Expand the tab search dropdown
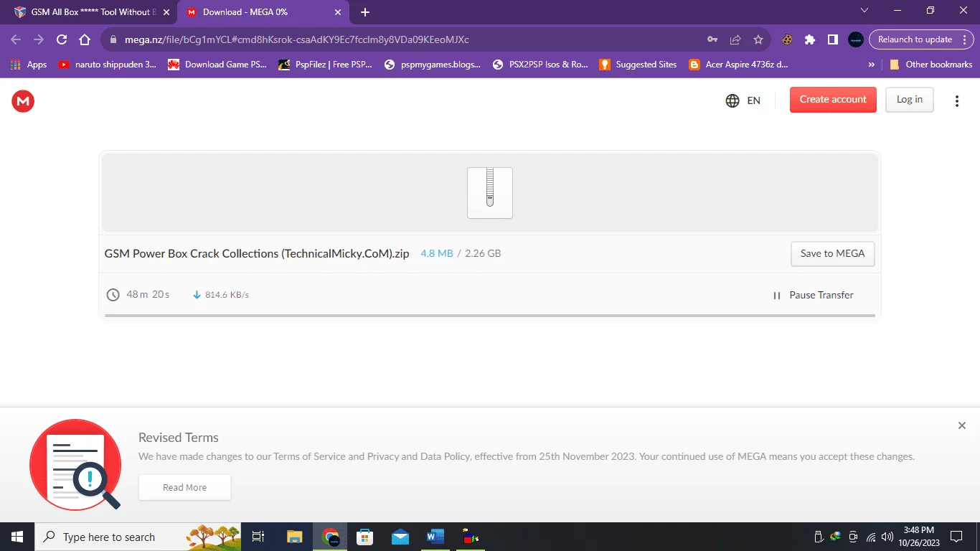Screen dimensions: 980x551 [x=864, y=10]
